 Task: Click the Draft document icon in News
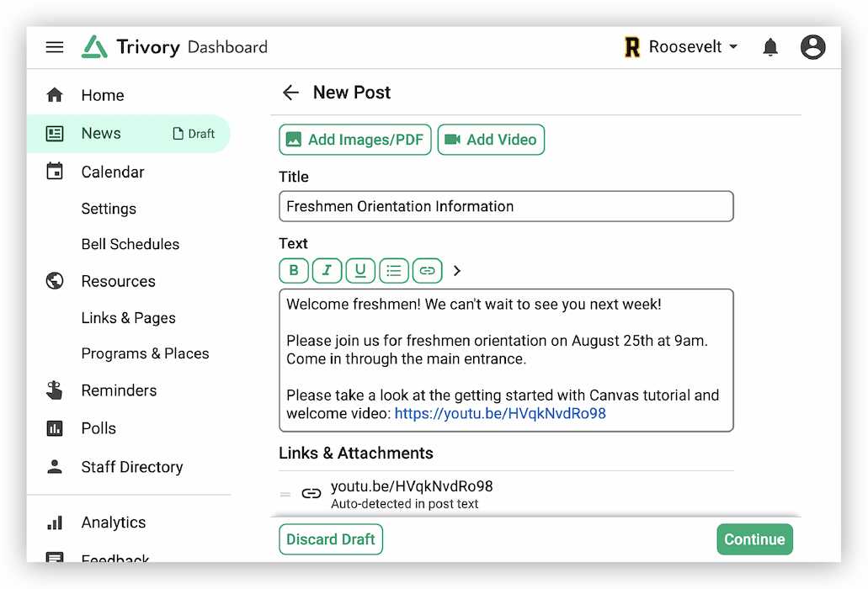coord(178,133)
